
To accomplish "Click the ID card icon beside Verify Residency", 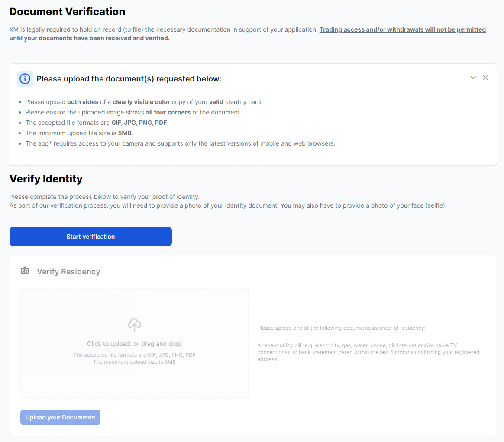I will click(25, 271).
